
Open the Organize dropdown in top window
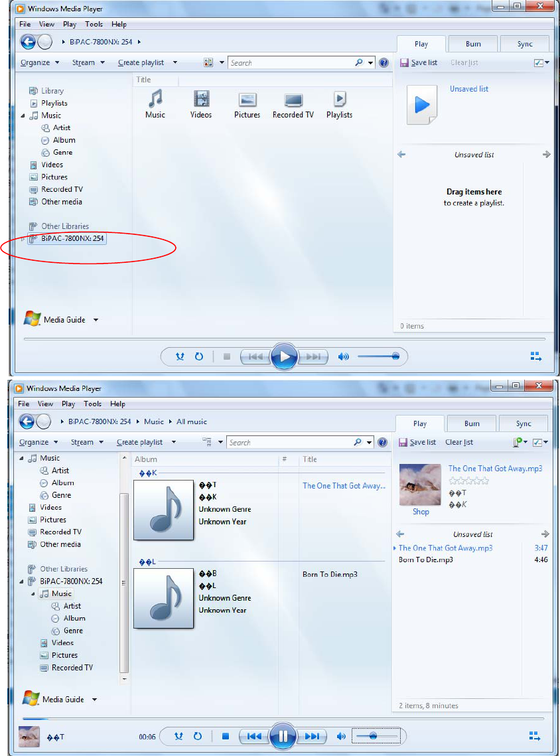coord(40,62)
